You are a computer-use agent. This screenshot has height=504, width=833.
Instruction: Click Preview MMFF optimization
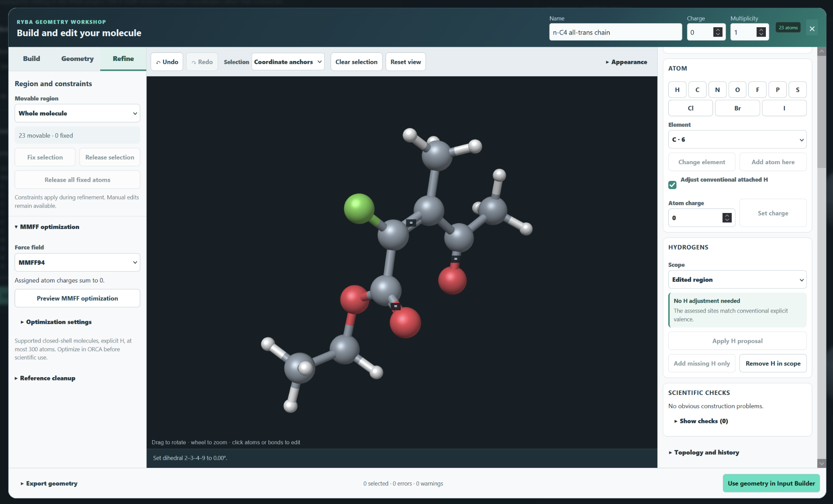tap(77, 298)
